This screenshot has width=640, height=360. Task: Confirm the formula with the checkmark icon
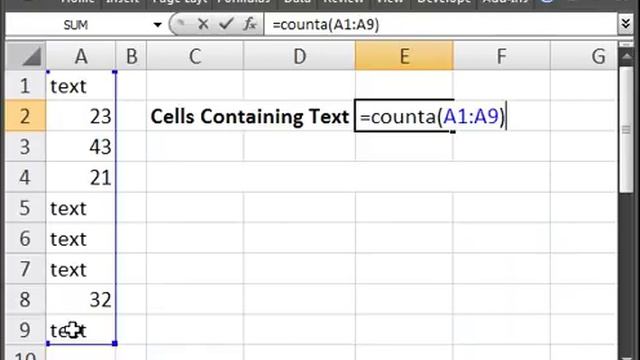tap(226, 24)
